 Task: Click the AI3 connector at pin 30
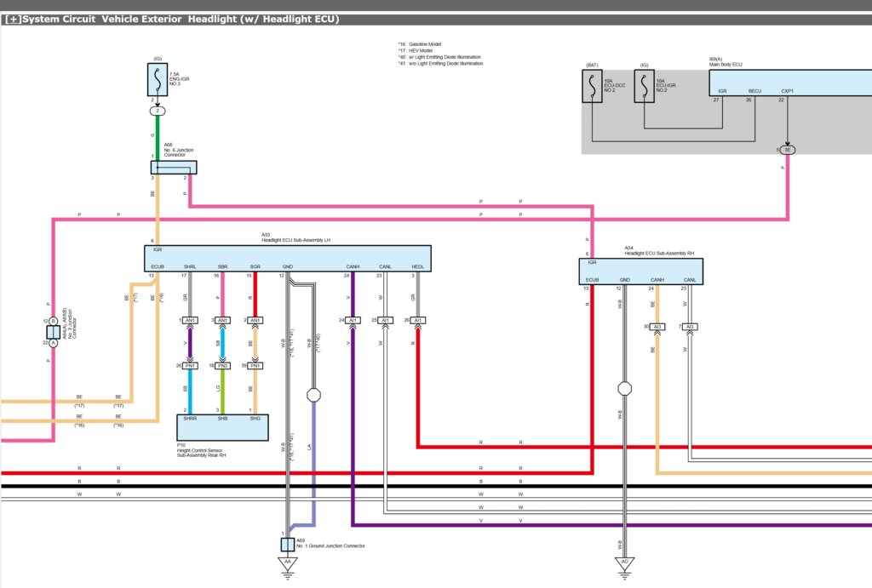(657, 327)
